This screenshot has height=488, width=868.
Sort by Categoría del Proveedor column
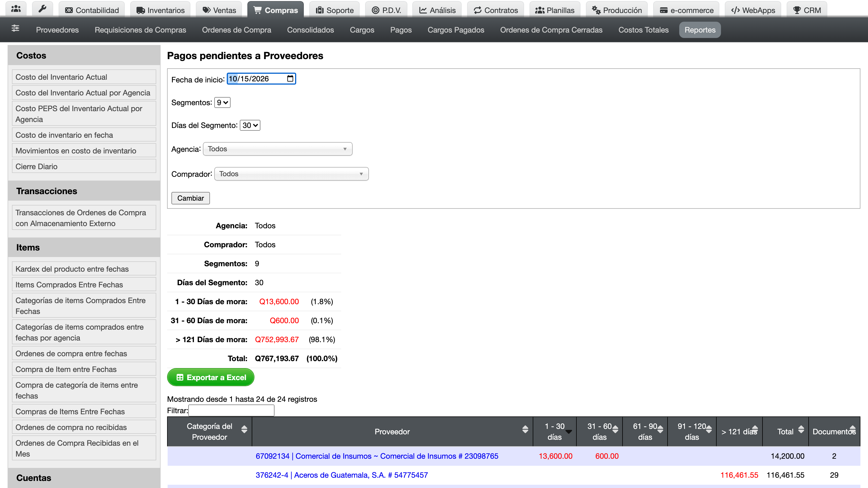(244, 429)
